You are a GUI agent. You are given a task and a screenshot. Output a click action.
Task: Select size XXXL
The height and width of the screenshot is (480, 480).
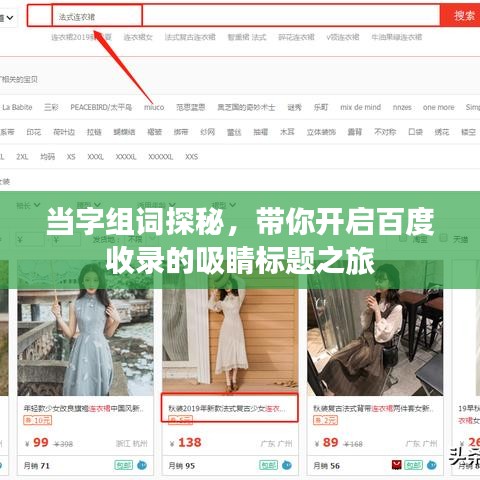96,157
